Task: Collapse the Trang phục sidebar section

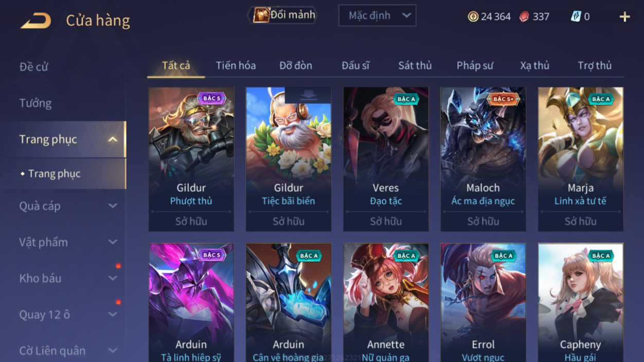Action: point(113,139)
